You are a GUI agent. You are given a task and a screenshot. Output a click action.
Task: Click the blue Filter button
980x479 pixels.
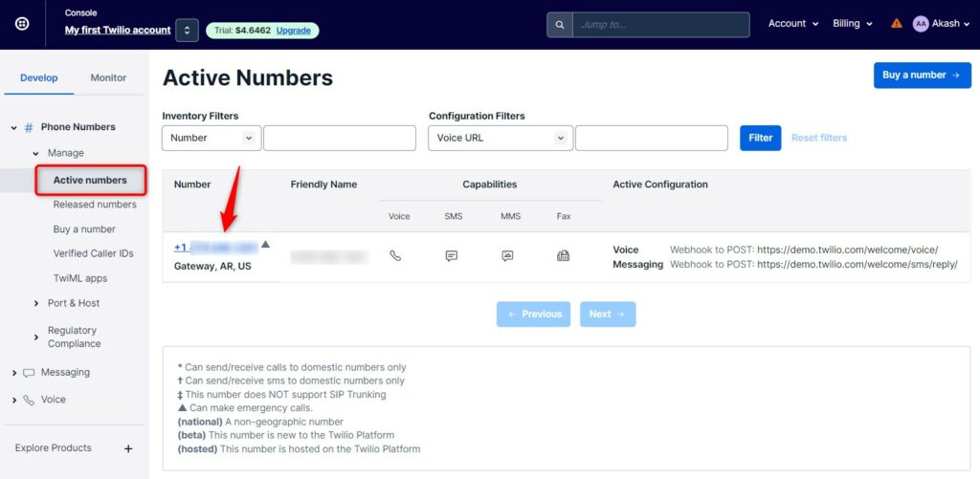(x=761, y=138)
